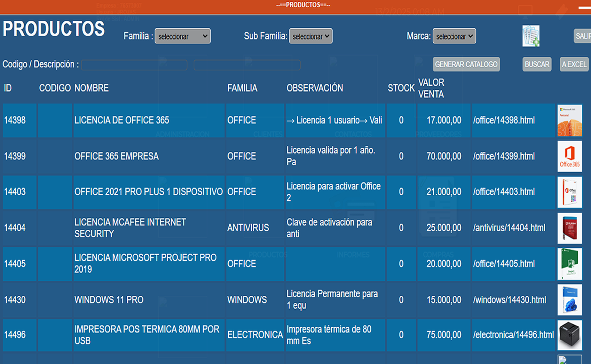This screenshot has width=591, height=364.
Task: Open Office 2021 Pro Plus box thumbnail
Action: [570, 192]
